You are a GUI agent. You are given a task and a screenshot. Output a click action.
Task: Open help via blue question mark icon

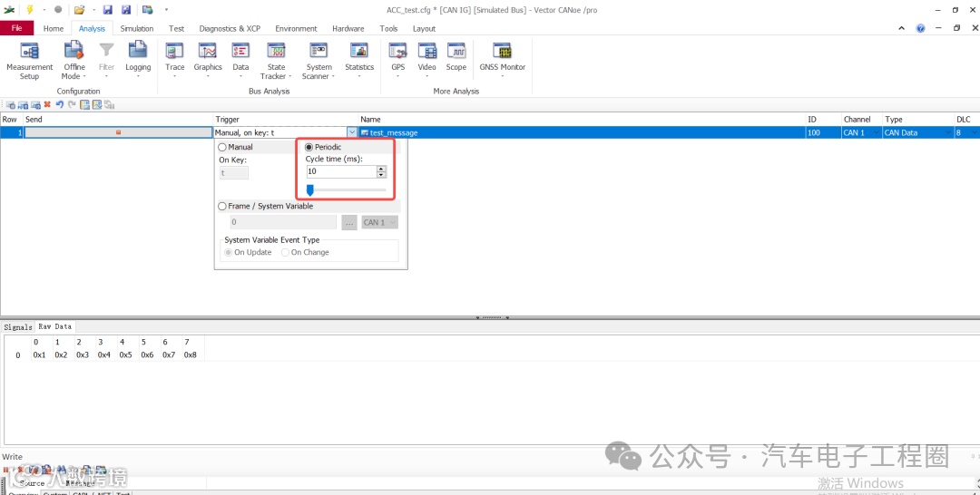click(x=920, y=29)
